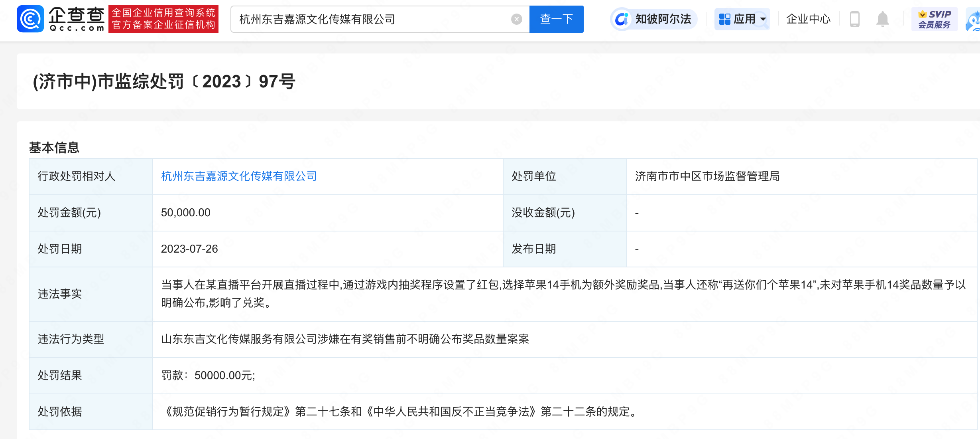Click the 处罚单位 label cell
This screenshot has height=439, width=980.
click(x=565, y=176)
